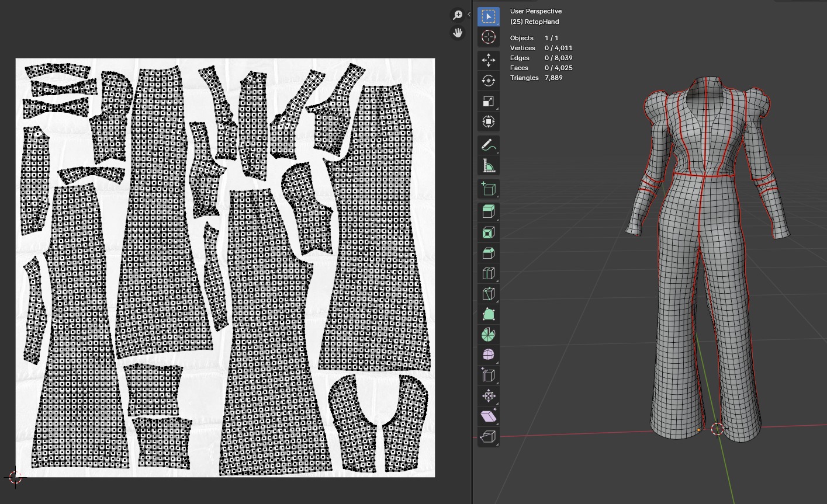This screenshot has width=827, height=504.
Task: Pick the Knife tool
Action: (489, 294)
